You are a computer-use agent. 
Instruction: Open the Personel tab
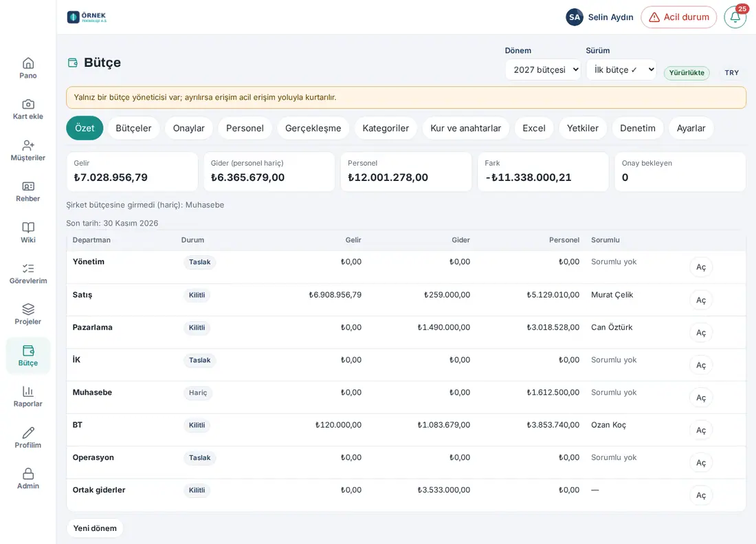click(x=245, y=129)
